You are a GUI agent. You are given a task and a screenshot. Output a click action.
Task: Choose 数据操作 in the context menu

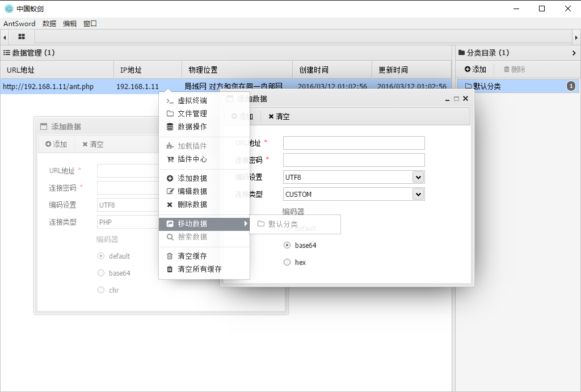point(204,127)
